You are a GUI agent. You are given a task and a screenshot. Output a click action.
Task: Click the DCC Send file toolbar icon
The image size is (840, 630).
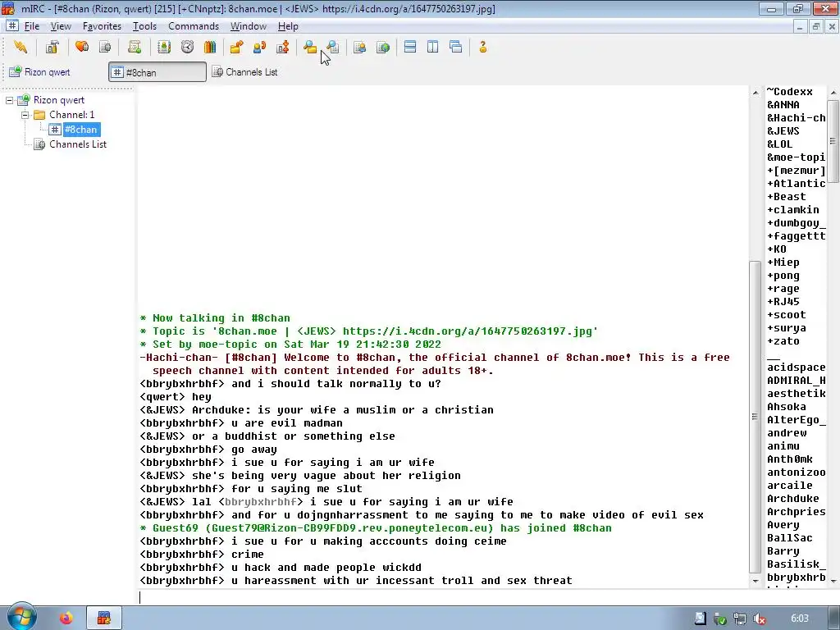pyautogui.click(x=236, y=47)
